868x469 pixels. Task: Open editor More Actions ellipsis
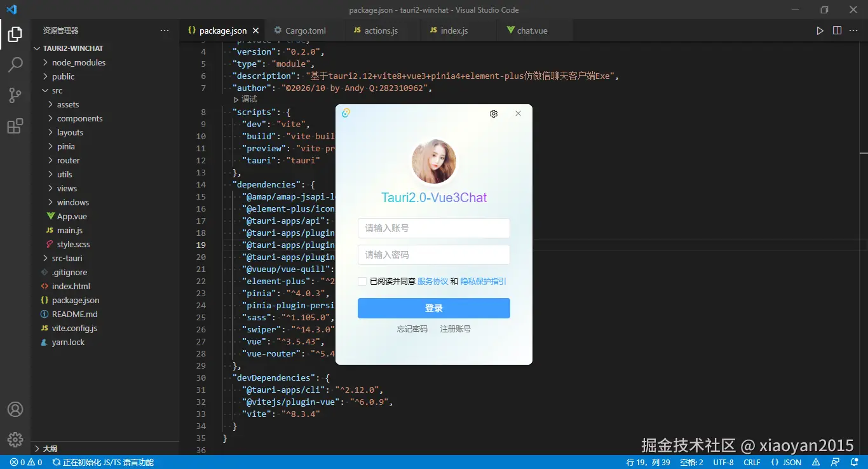pos(853,31)
